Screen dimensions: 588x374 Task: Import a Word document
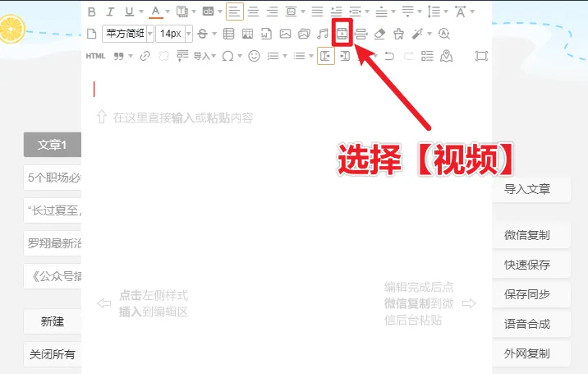(266, 34)
